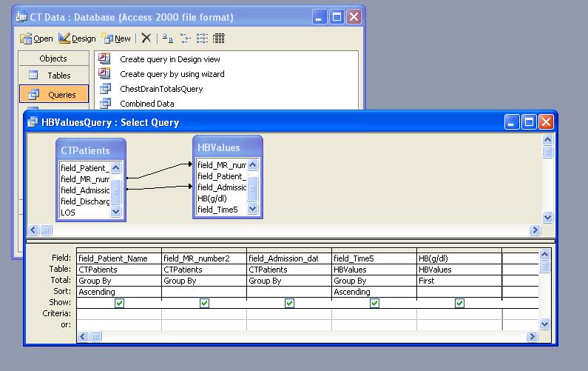
Task: Select Combined Data in the query list
Action: [147, 104]
